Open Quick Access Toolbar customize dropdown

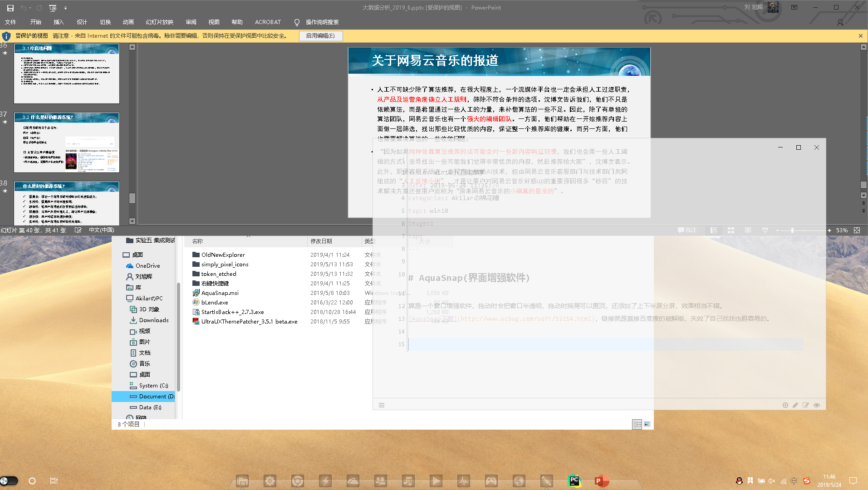[x=65, y=8]
